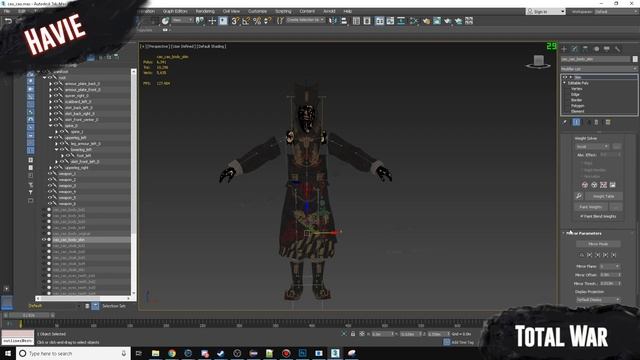Toggle Show End Result icon
The height and width of the screenshot is (360, 640).
(576, 122)
